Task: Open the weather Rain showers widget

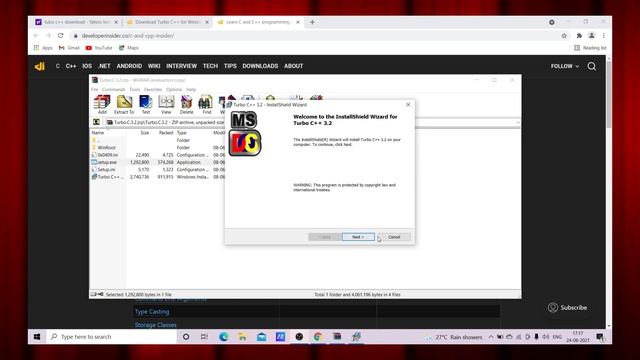Action: [453, 337]
